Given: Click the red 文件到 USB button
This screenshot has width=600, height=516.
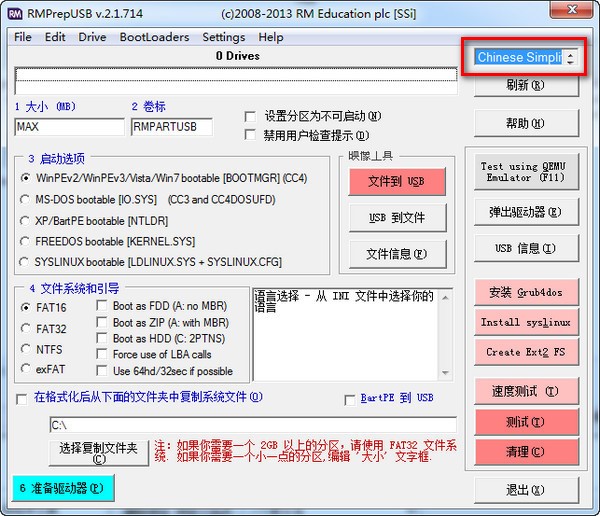Looking at the screenshot, I should (397, 181).
